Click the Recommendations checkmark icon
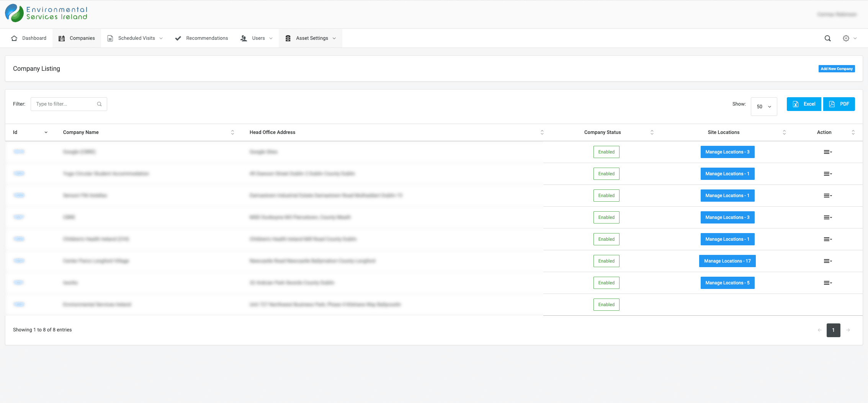Viewport: 868px width, 403px height. pyautogui.click(x=178, y=38)
